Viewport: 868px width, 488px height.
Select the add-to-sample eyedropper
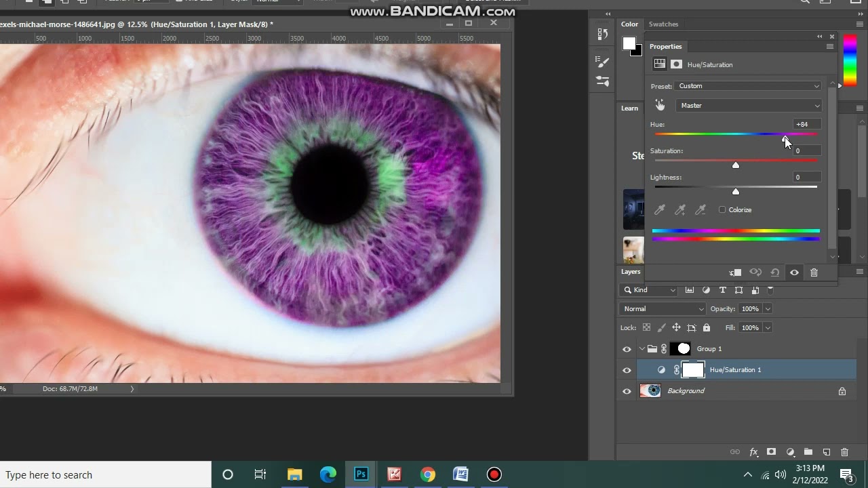pyautogui.click(x=680, y=210)
